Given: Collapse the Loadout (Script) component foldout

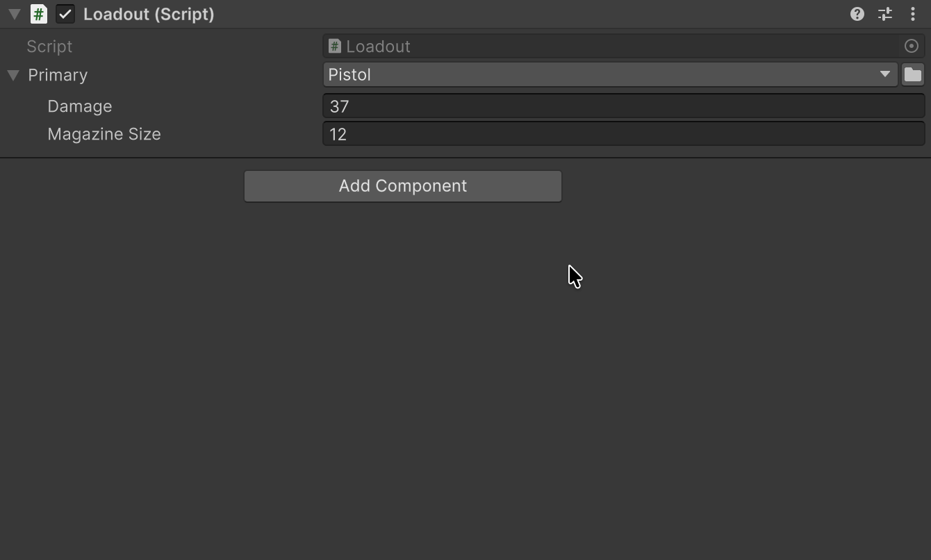Looking at the screenshot, I should pos(14,14).
